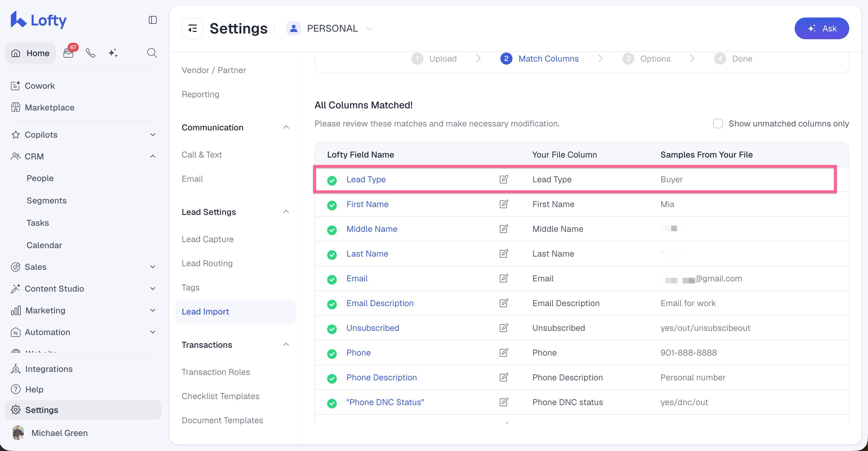
Task: Edit the First Name field mapping
Action: coord(503,204)
